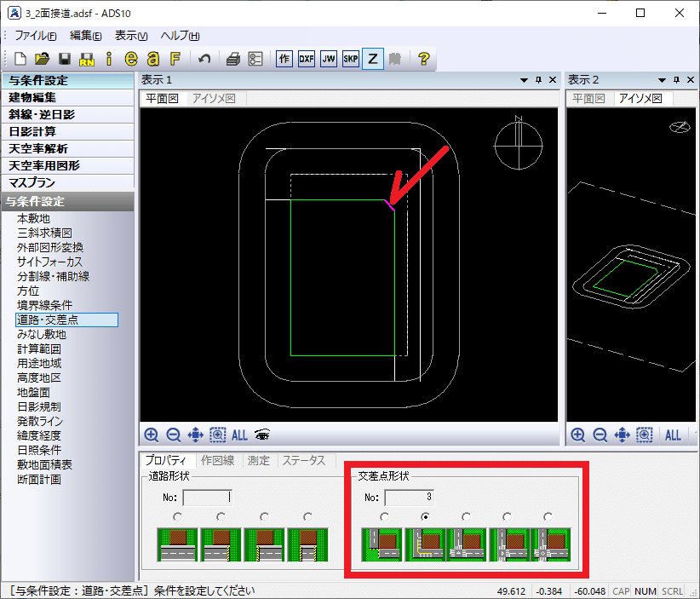Select the first 道路形状 radio button
Image resolution: width=700 pixels, height=599 pixels.
[x=178, y=517]
